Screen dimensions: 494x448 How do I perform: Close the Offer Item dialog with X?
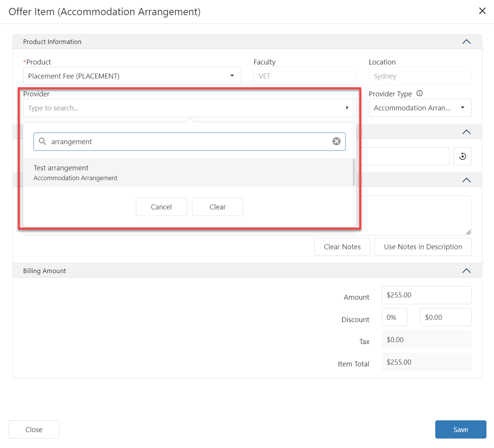(x=482, y=11)
